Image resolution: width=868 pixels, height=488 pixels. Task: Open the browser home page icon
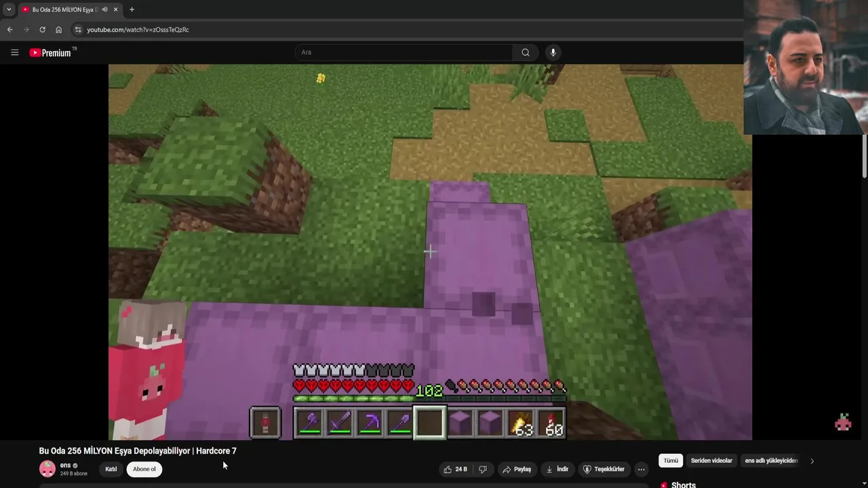[58, 30]
